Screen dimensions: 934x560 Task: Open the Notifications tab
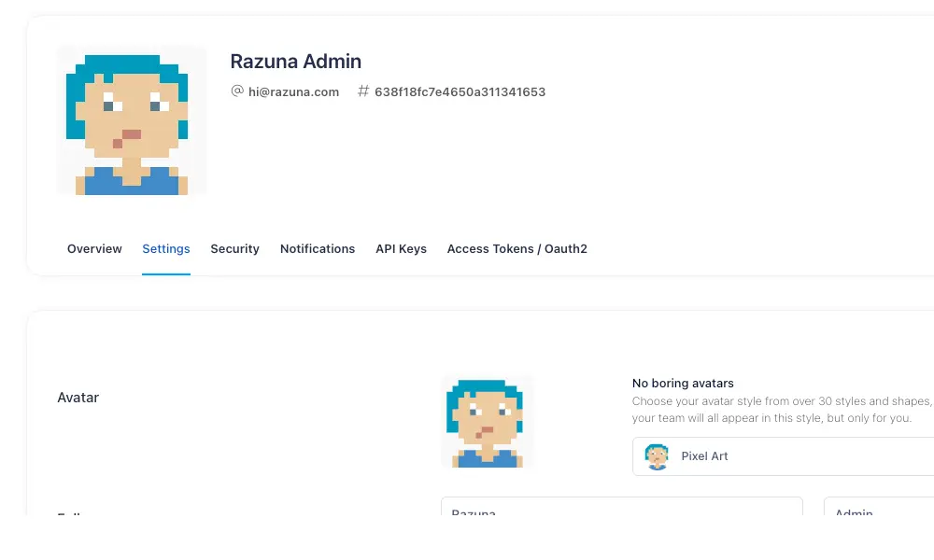tap(318, 249)
